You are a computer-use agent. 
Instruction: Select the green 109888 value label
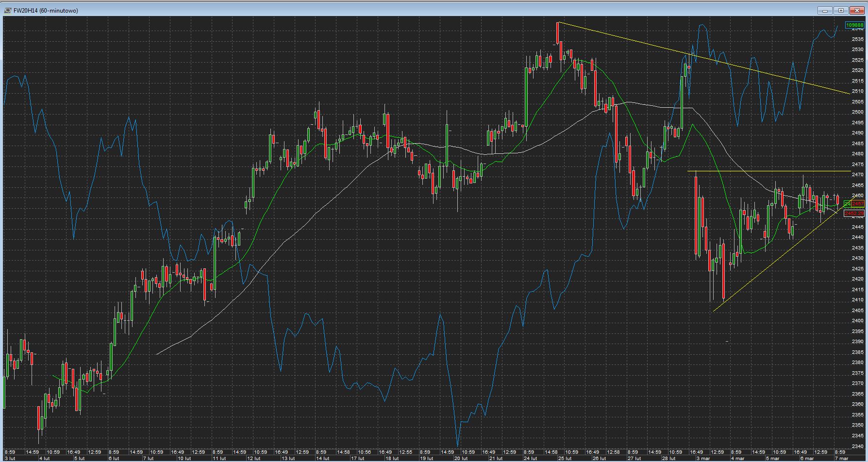pyautogui.click(x=854, y=25)
